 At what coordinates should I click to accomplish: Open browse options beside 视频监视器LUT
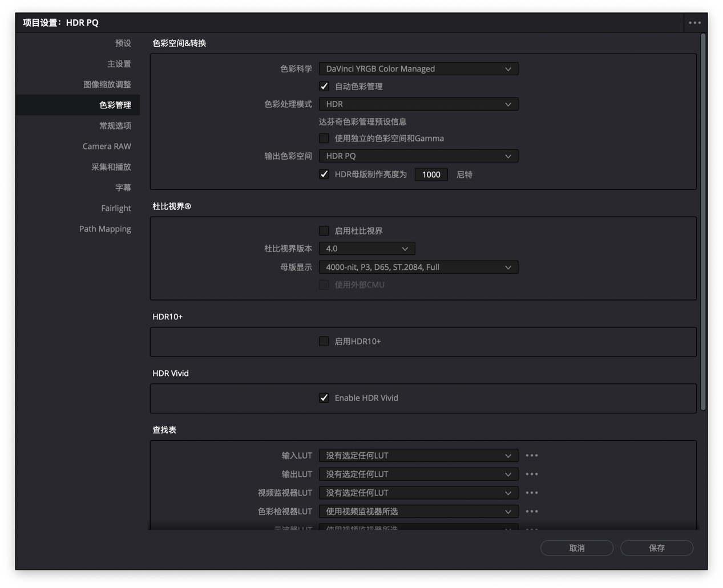(531, 492)
